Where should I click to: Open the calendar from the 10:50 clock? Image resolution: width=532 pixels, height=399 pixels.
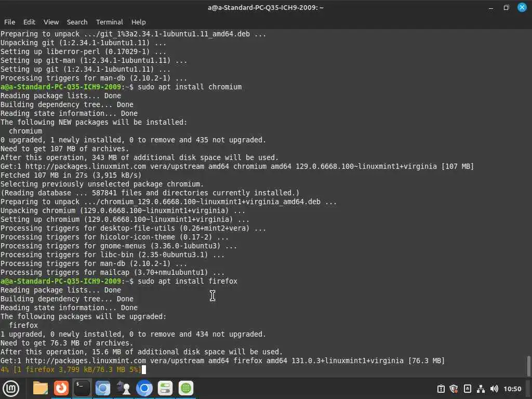coord(512,389)
